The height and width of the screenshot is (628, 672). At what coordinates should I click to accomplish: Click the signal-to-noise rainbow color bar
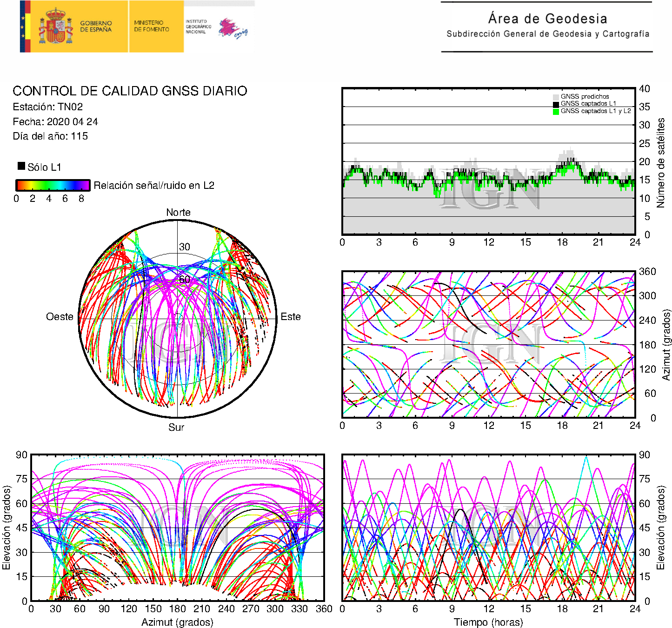coord(53,185)
